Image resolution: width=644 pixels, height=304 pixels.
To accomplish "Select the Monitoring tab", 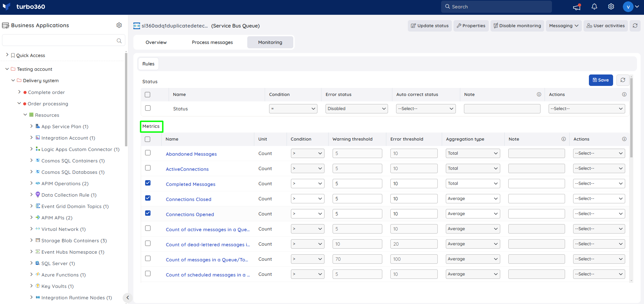I will click(270, 42).
